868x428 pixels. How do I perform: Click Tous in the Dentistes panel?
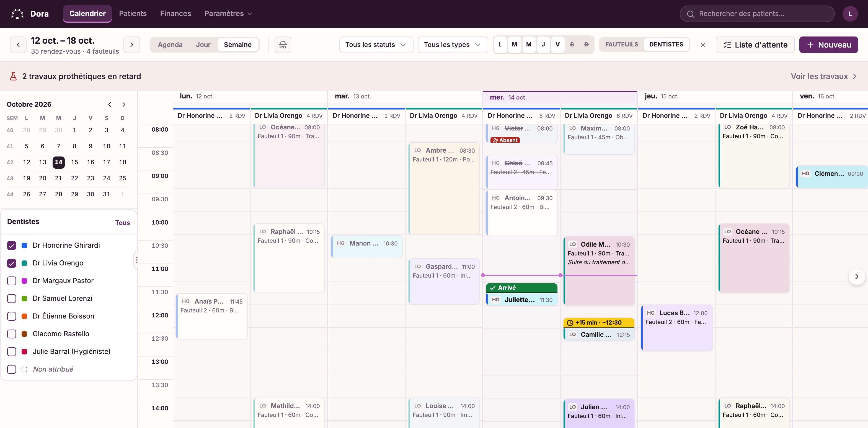(x=122, y=223)
